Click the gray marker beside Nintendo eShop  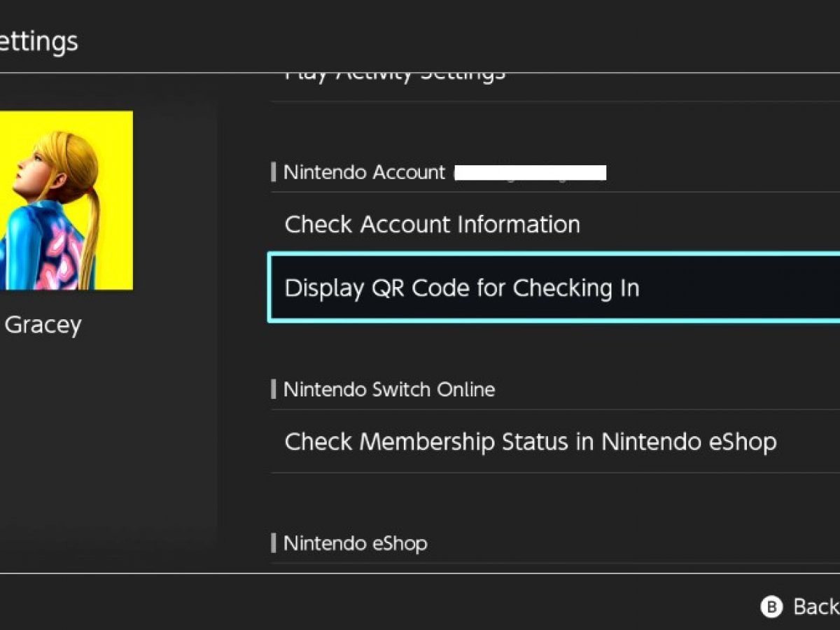[274, 543]
